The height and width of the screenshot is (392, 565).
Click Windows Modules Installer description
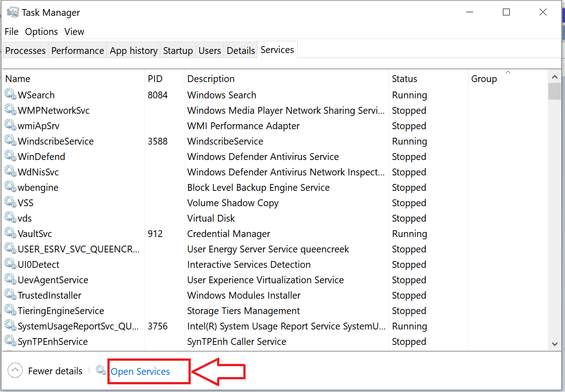click(x=244, y=295)
